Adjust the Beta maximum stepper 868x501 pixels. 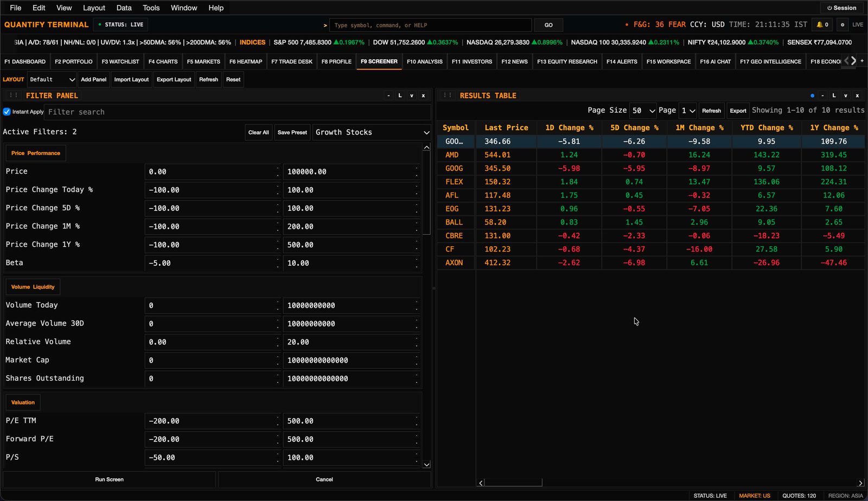417,263
